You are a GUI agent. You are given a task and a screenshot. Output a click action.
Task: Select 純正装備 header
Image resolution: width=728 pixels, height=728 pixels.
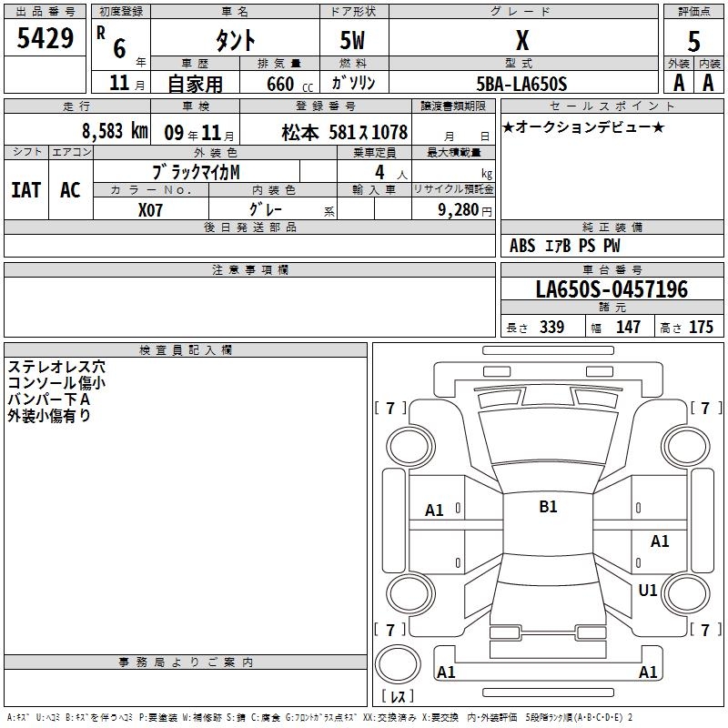612,227
